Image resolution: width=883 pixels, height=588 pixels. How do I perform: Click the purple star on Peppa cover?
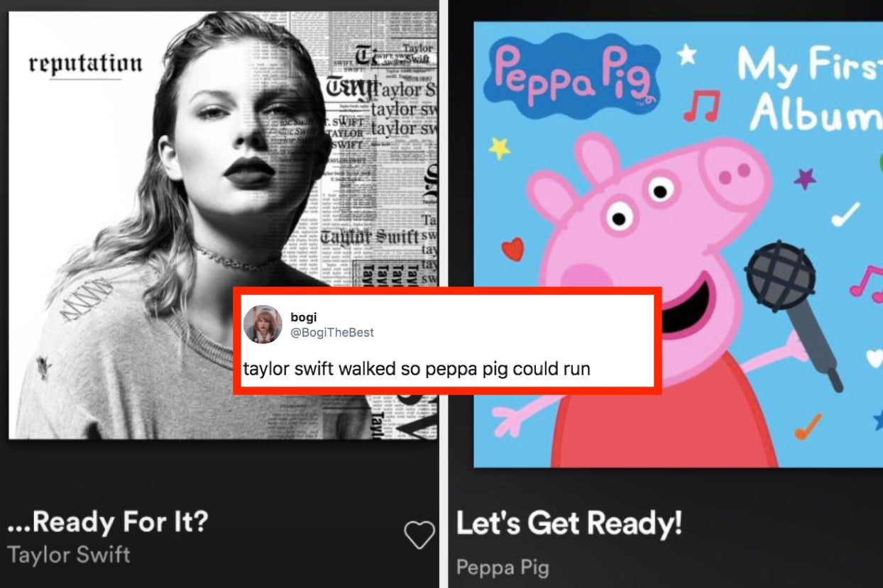coord(805,177)
